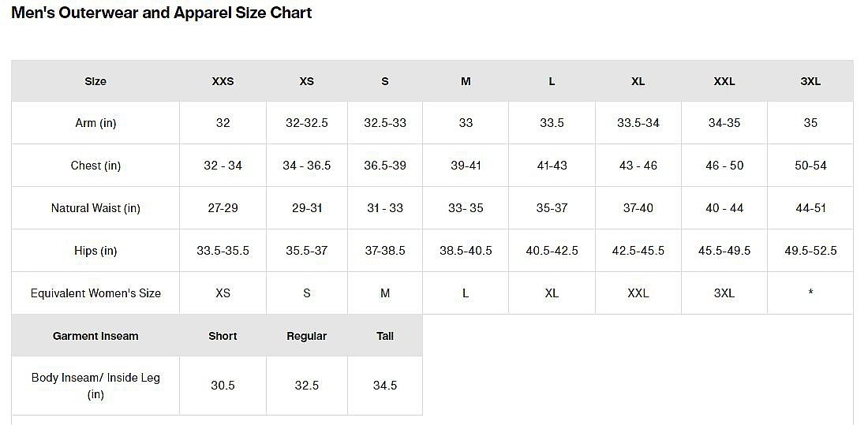The height and width of the screenshot is (425, 868).
Task: Click the Equivalent Women's Size row label
Action: point(95,293)
